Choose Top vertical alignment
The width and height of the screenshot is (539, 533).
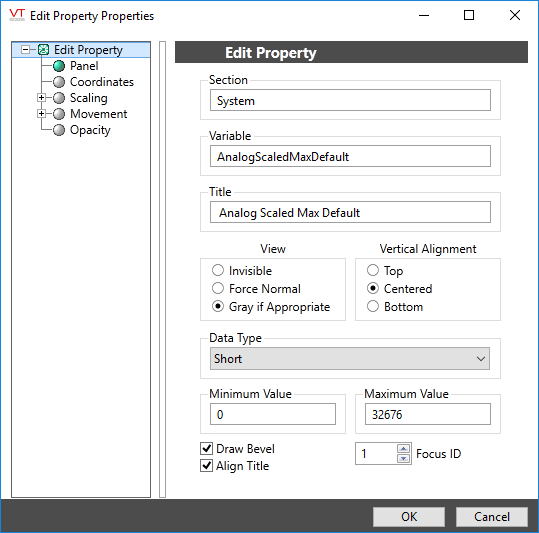click(x=373, y=270)
